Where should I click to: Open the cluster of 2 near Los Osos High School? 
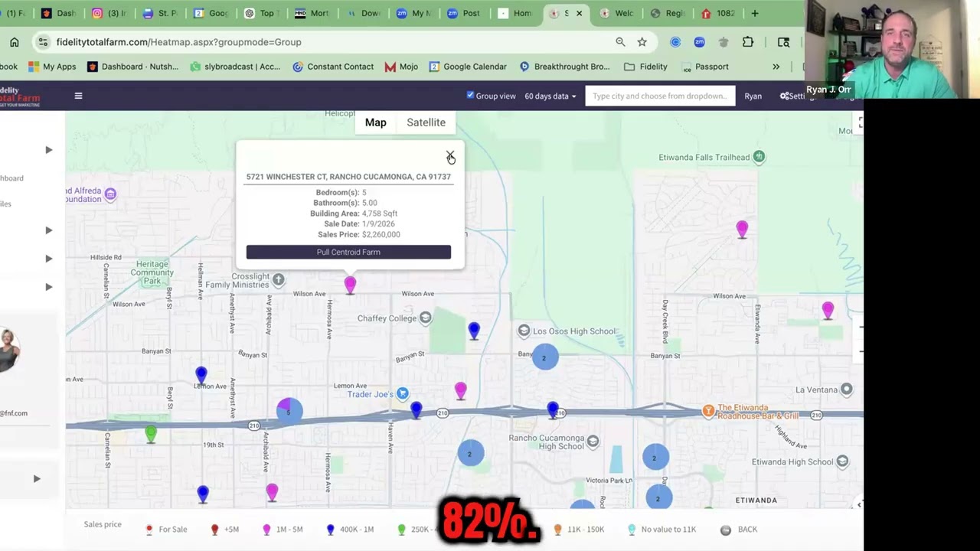pyautogui.click(x=544, y=357)
